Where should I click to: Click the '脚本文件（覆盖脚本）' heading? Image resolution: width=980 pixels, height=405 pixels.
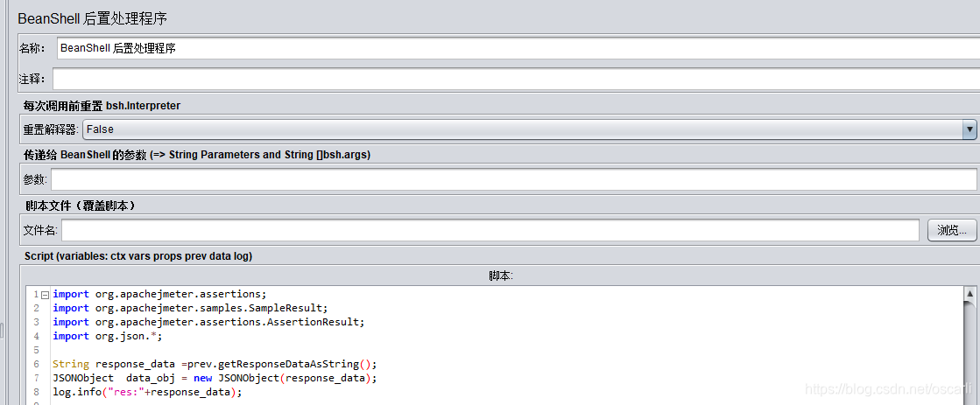coord(80,206)
